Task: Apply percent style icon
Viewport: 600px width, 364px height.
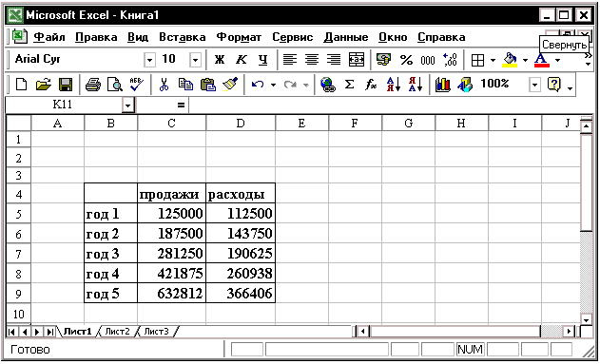Action: click(x=406, y=60)
